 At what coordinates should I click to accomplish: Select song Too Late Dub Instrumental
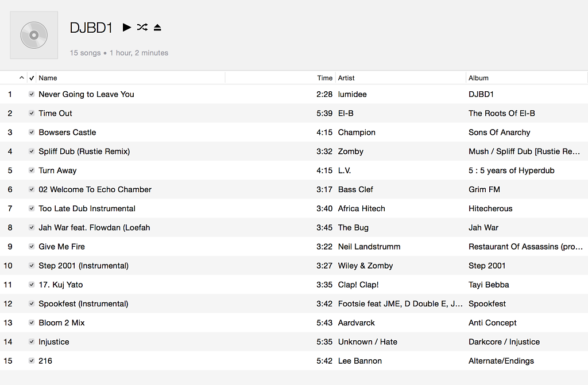[87, 208]
